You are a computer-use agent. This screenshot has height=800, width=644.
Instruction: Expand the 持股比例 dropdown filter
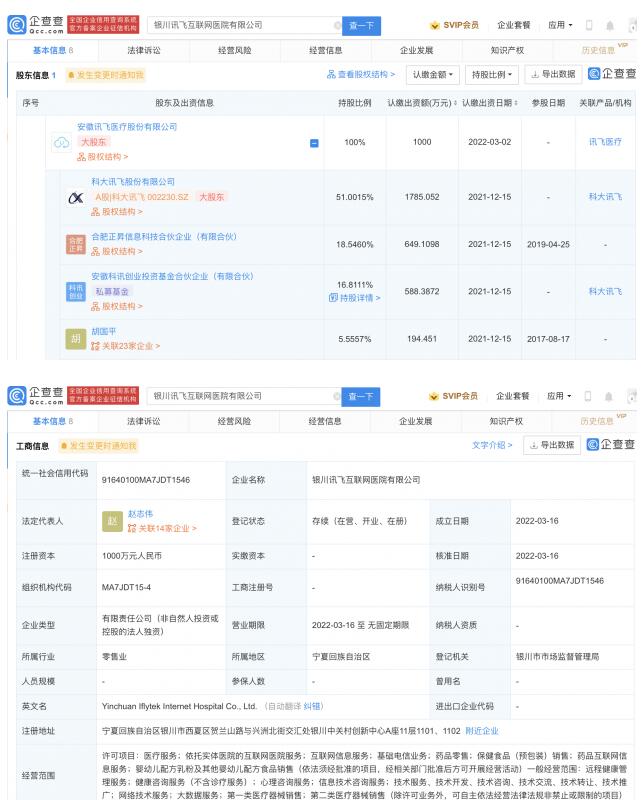pos(491,74)
